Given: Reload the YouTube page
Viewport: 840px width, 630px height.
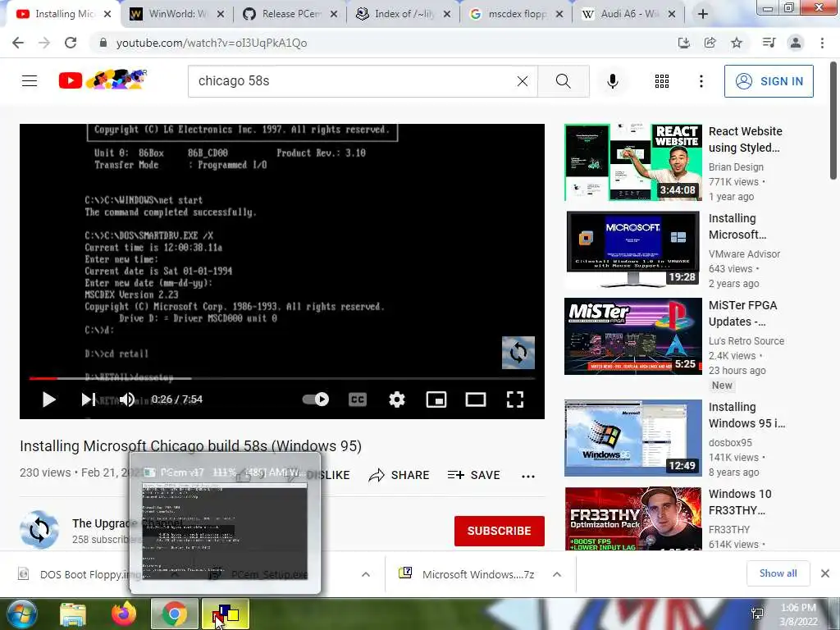Looking at the screenshot, I should 71,43.
